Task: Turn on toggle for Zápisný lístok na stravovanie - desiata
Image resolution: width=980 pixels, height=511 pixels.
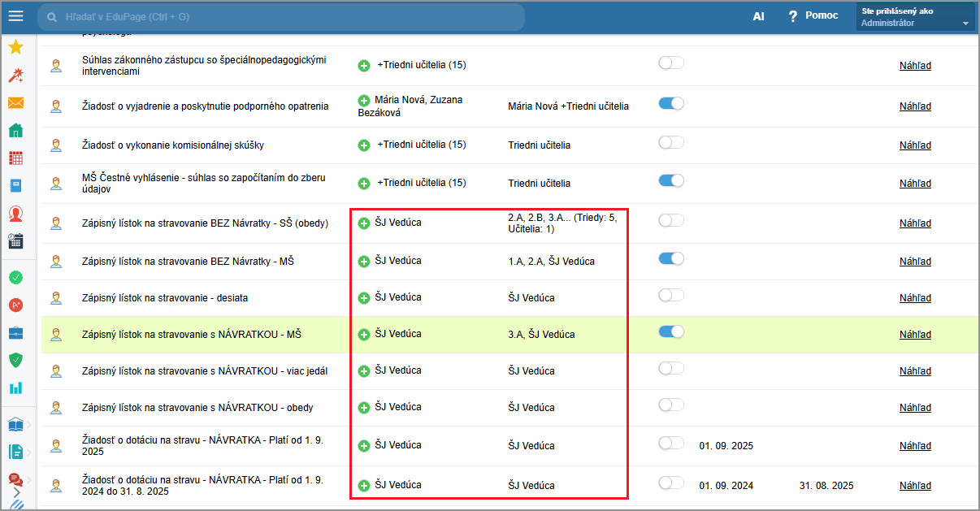Action: 670,295
